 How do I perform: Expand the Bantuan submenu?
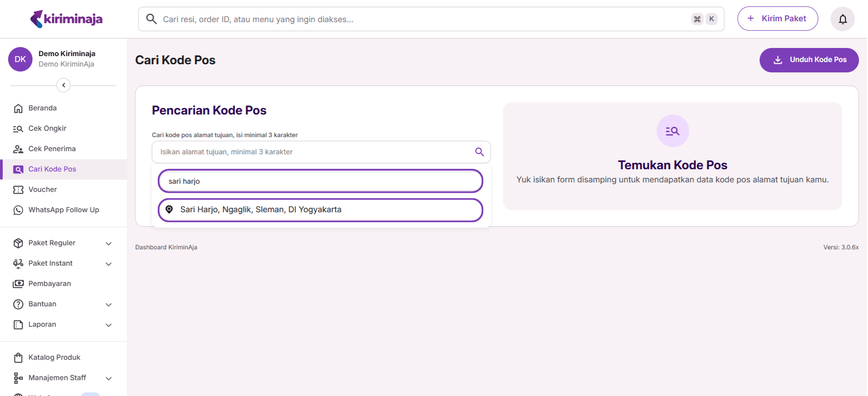pos(108,305)
